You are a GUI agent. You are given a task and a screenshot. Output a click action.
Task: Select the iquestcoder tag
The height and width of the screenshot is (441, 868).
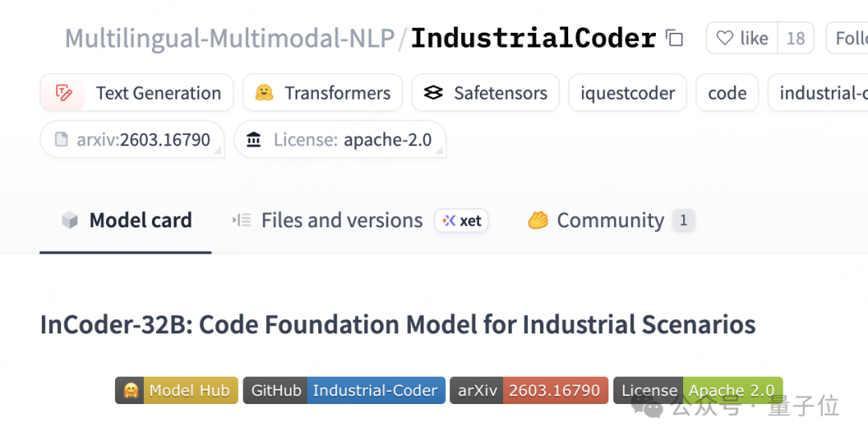pos(628,93)
